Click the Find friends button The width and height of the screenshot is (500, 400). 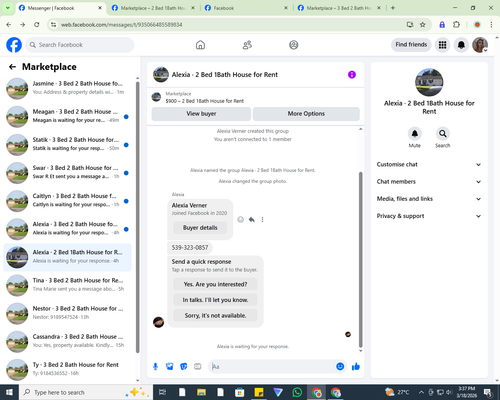coord(411,45)
